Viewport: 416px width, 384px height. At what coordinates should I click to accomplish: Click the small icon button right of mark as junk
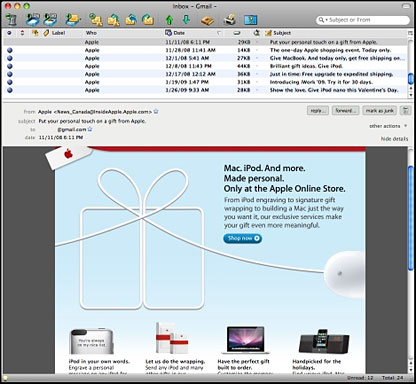(406, 111)
